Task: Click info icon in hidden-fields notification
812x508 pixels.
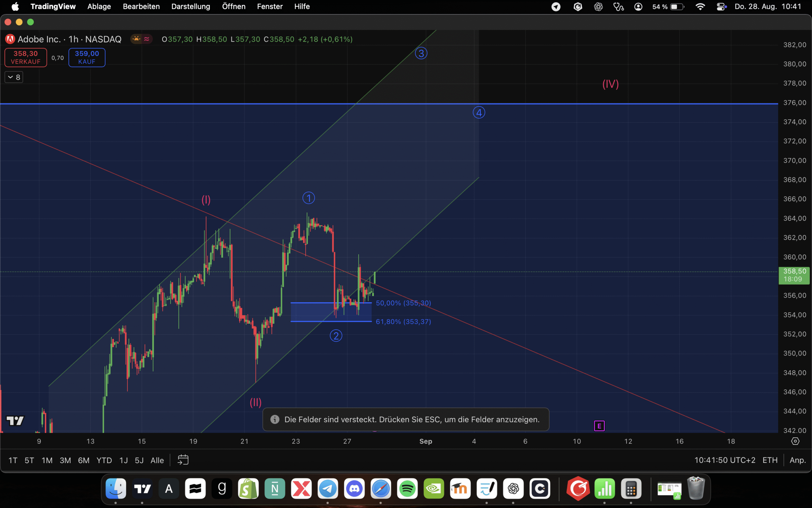Action: (274, 419)
